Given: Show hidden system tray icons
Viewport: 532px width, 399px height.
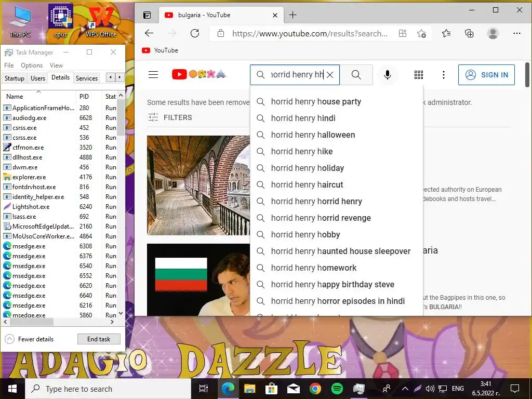Looking at the screenshot, I should [405, 389].
